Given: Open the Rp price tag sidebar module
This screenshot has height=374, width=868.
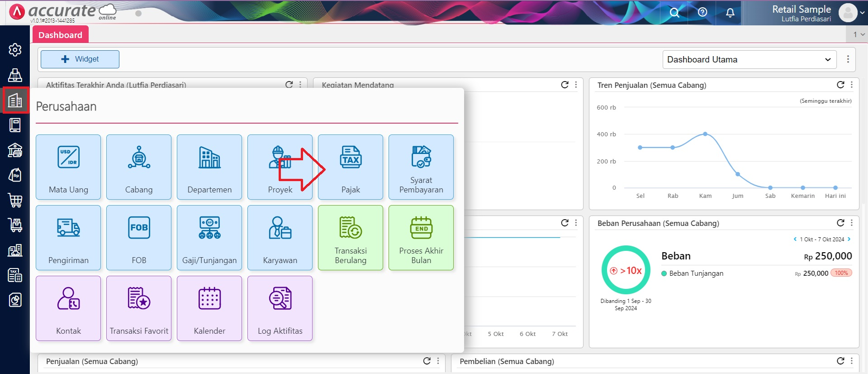Looking at the screenshot, I should (15, 175).
